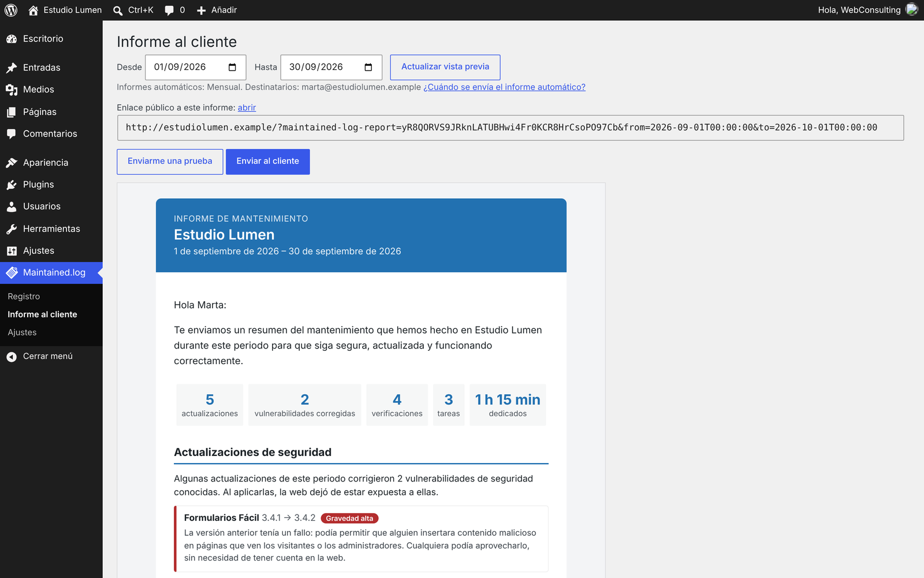Click the Comentarios speech bubble icon
The image size is (924, 578).
coord(12,134)
